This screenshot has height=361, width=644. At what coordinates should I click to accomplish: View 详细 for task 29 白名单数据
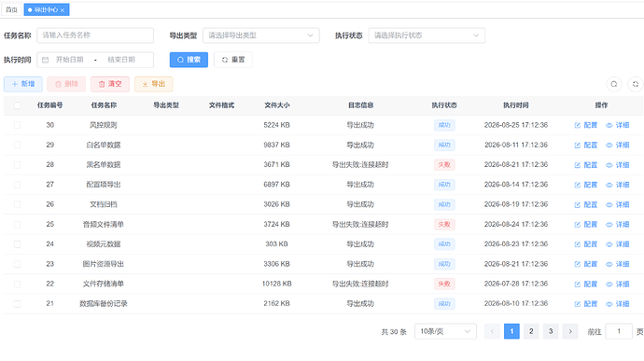617,145
